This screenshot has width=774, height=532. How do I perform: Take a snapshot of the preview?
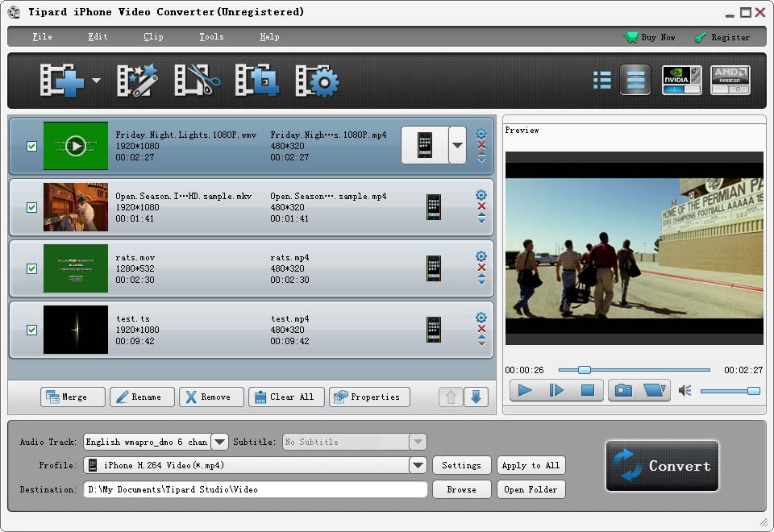tap(623, 390)
